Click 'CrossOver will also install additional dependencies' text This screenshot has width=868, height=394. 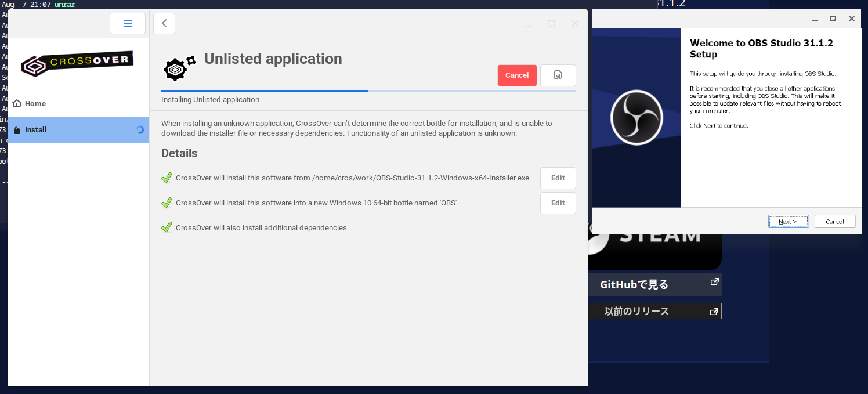coord(261,228)
